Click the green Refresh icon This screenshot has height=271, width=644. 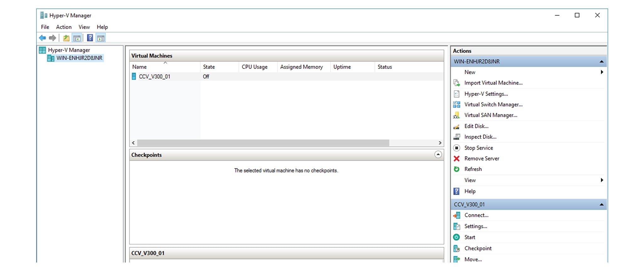tap(456, 169)
